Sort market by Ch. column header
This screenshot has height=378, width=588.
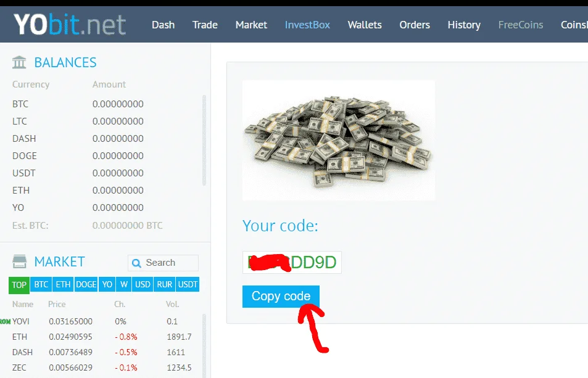click(120, 304)
